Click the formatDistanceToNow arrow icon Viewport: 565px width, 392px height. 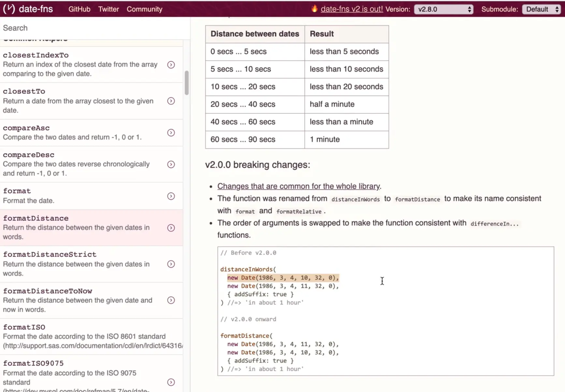(x=171, y=300)
